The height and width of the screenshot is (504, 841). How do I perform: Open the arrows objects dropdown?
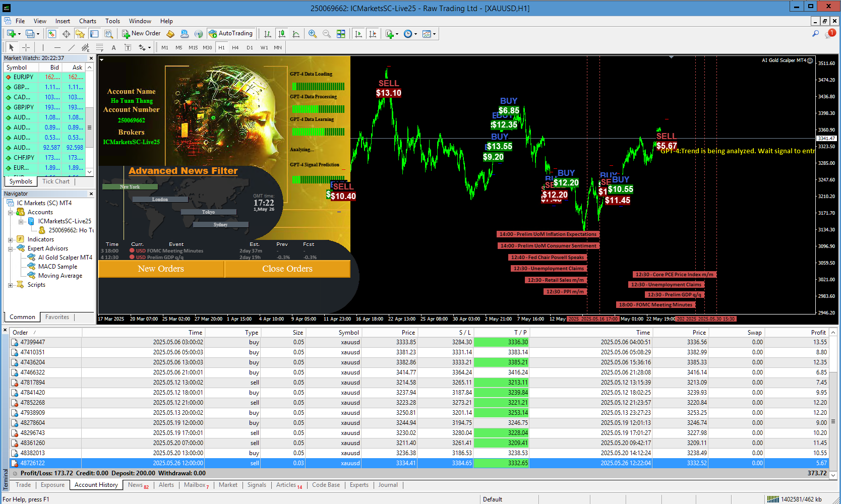pyautogui.click(x=150, y=47)
